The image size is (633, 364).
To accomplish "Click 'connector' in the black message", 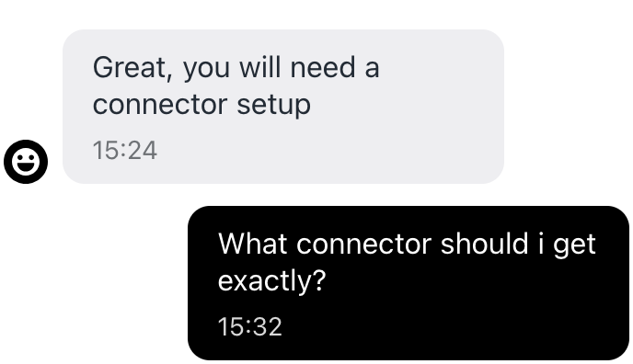I will (363, 245).
